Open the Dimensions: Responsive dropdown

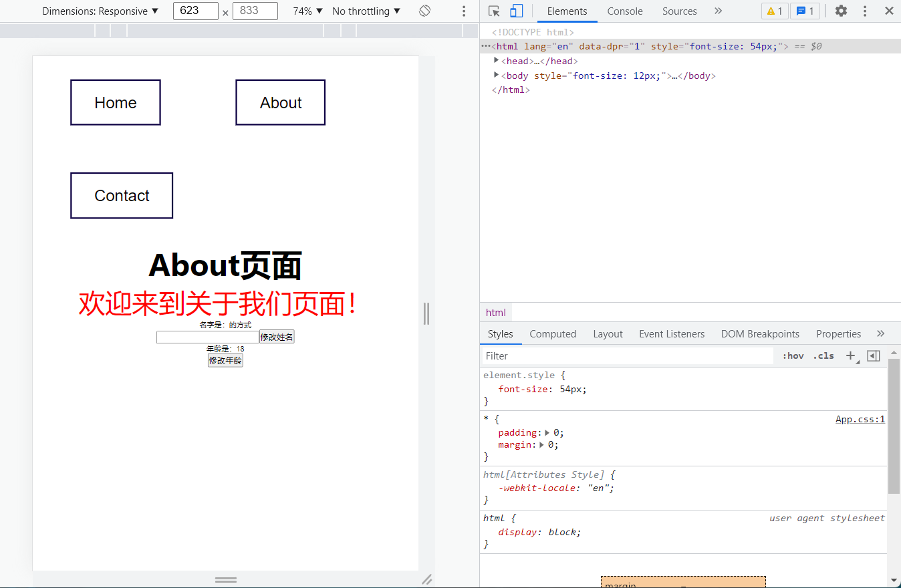100,11
